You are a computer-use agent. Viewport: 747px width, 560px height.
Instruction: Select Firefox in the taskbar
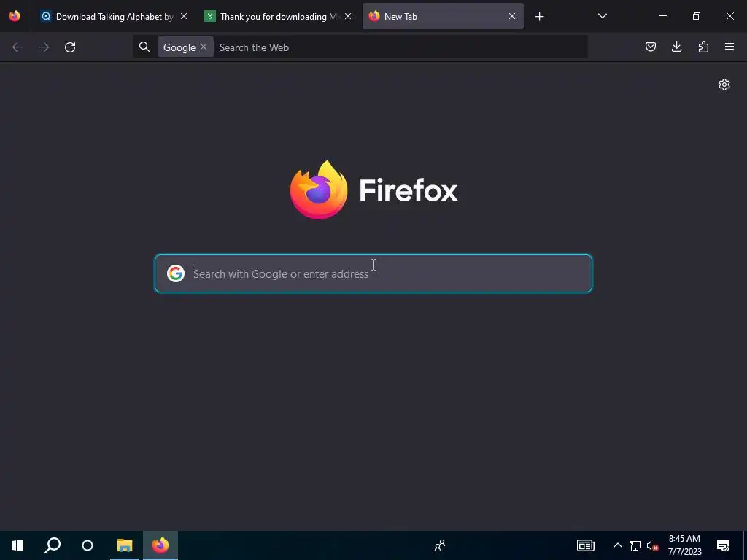click(160, 545)
